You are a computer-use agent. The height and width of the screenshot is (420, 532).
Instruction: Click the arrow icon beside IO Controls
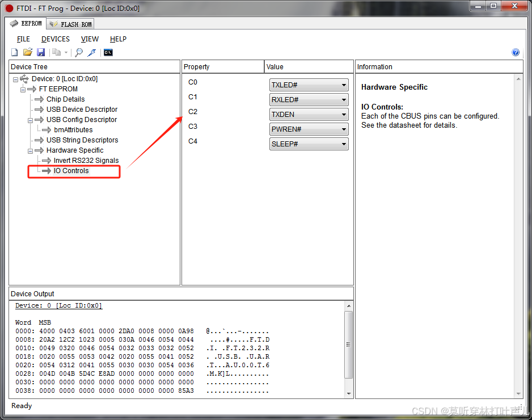pyautogui.click(x=47, y=170)
